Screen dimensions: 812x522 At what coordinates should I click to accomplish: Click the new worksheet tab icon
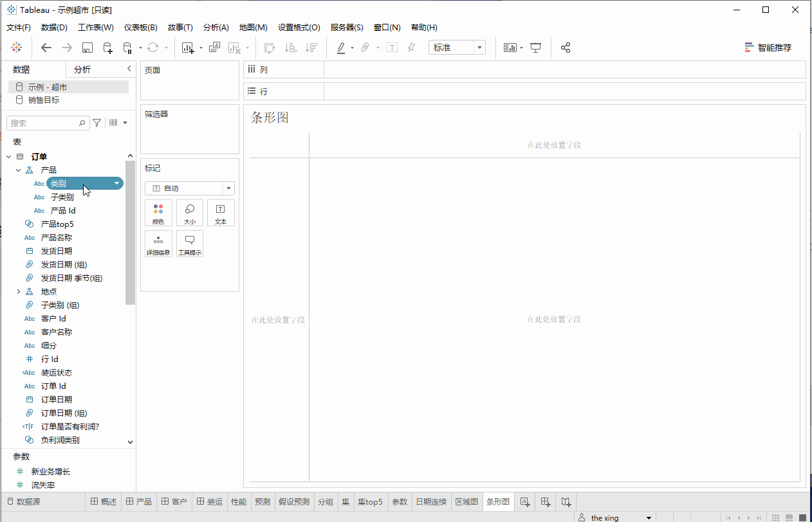pos(525,501)
